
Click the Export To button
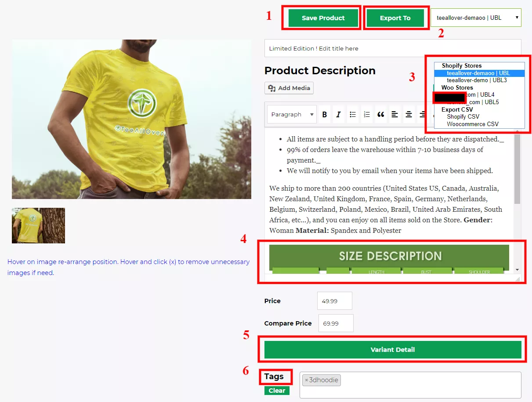(395, 18)
